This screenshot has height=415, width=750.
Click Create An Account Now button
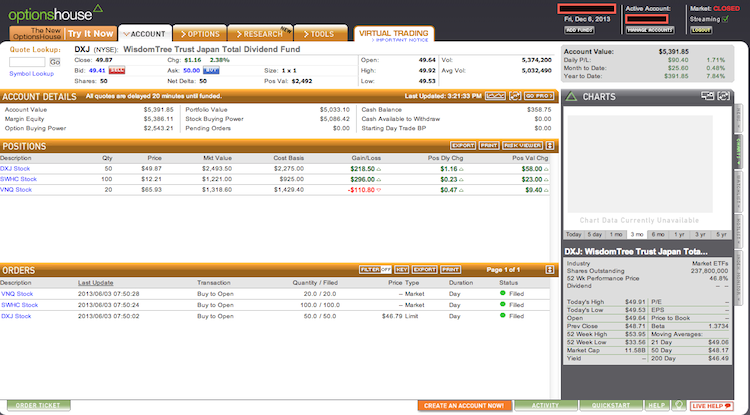point(463,406)
